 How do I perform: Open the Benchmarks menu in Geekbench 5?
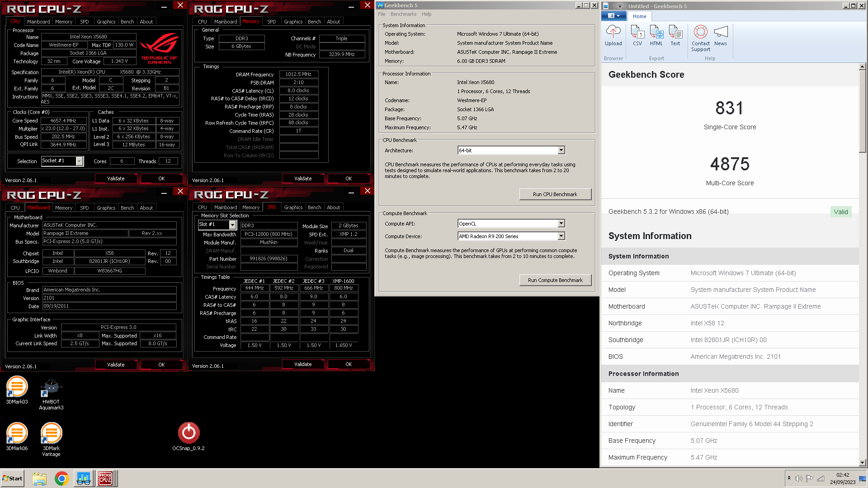(403, 14)
